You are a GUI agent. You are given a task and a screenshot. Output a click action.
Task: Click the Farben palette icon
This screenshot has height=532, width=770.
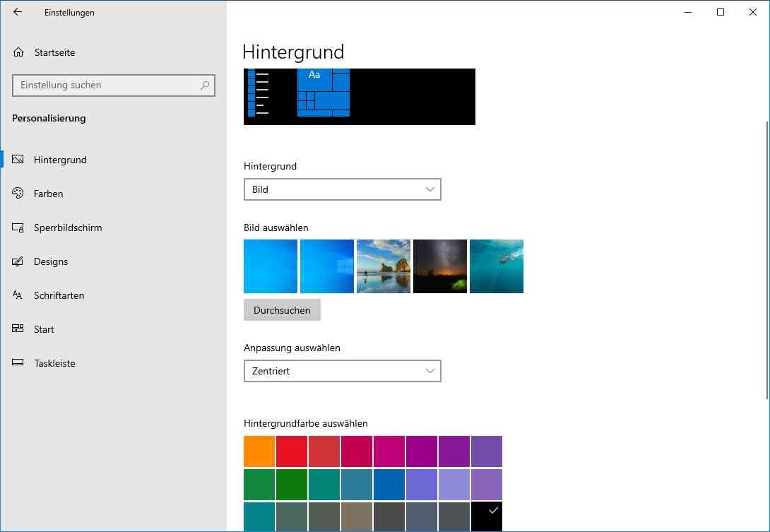coord(18,193)
